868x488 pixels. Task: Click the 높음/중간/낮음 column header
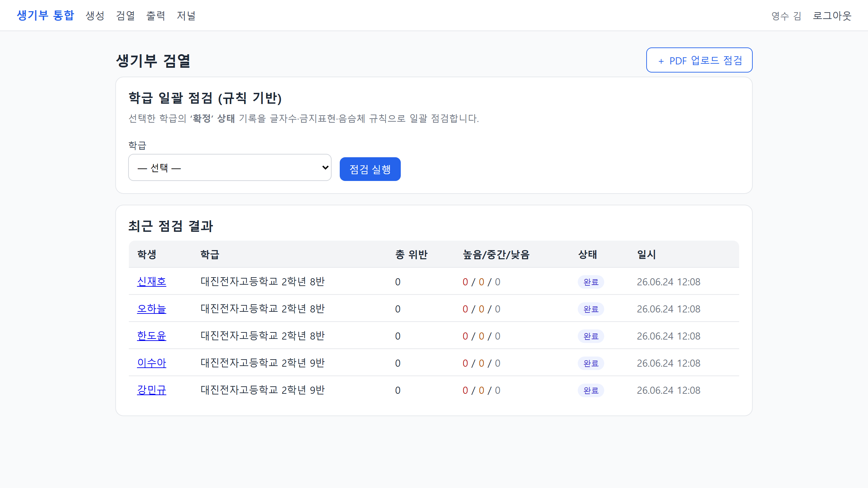496,254
